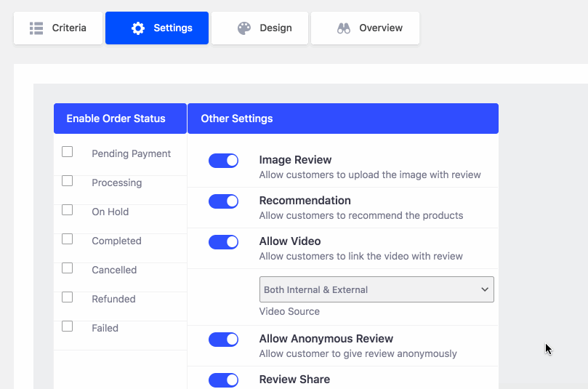Screen dimensions: 588x389
Task: Click 'Allow customers to recommend the products' text
Action: 361,216
